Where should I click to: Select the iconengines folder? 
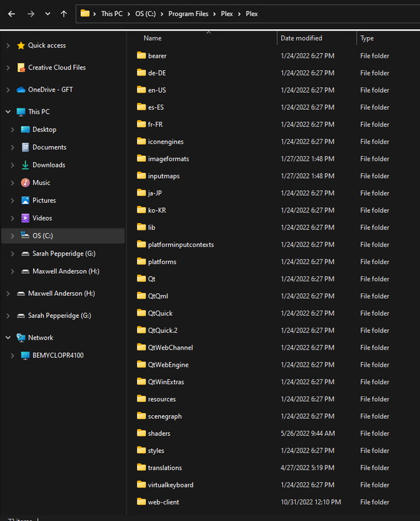coord(165,142)
